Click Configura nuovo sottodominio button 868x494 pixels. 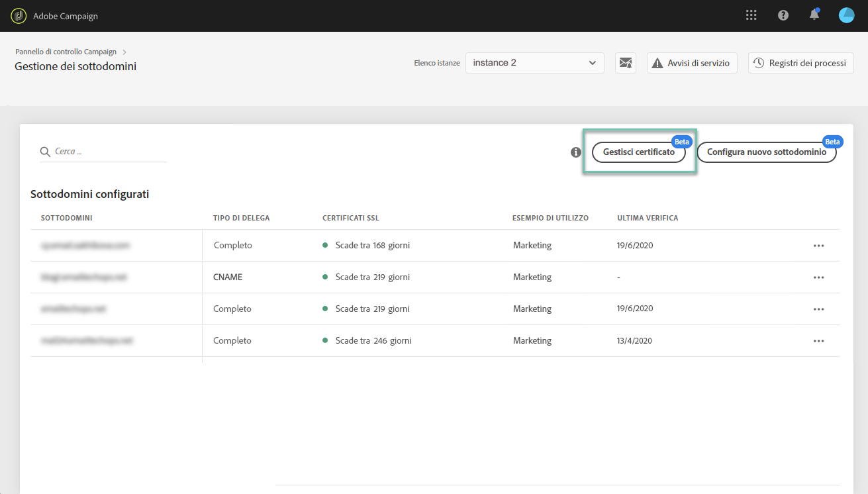(x=767, y=152)
